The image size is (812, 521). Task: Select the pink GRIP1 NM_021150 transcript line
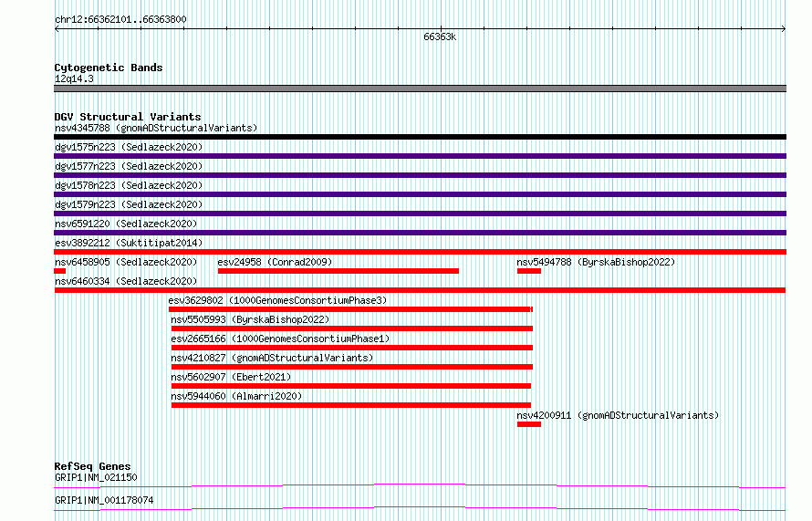tap(420, 485)
